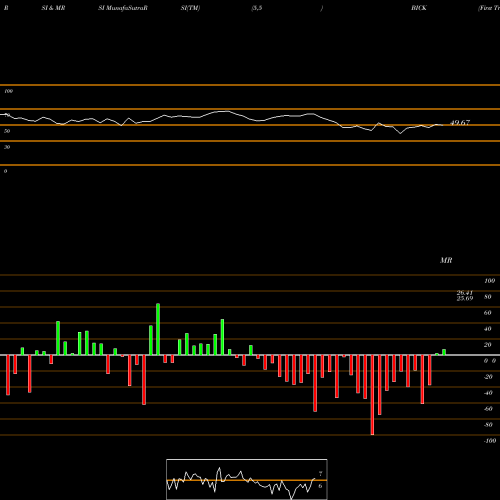This screenshot has height=500, width=500.
Task: Click the longest red MR bar
Action: 372,395
